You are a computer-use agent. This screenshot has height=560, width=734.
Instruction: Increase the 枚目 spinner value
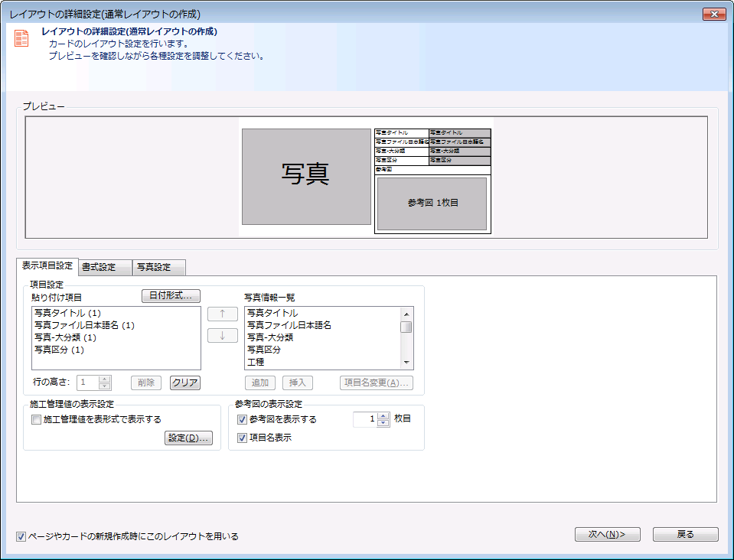tap(383, 415)
